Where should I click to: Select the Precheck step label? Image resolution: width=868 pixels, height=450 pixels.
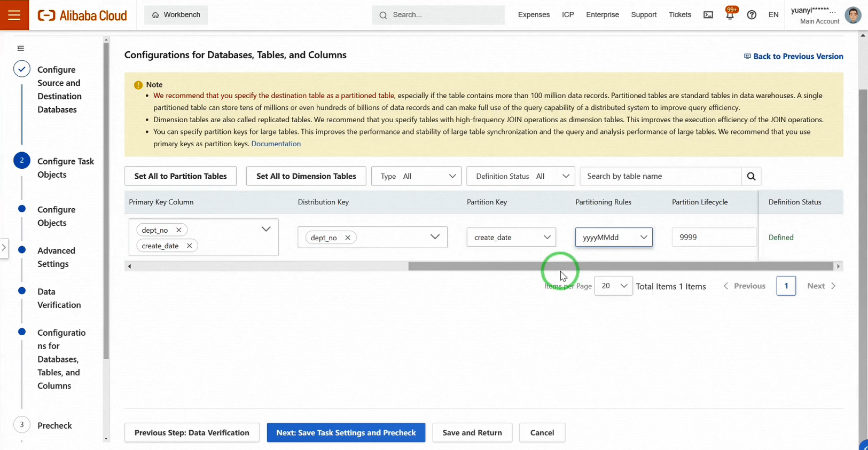tap(54, 425)
